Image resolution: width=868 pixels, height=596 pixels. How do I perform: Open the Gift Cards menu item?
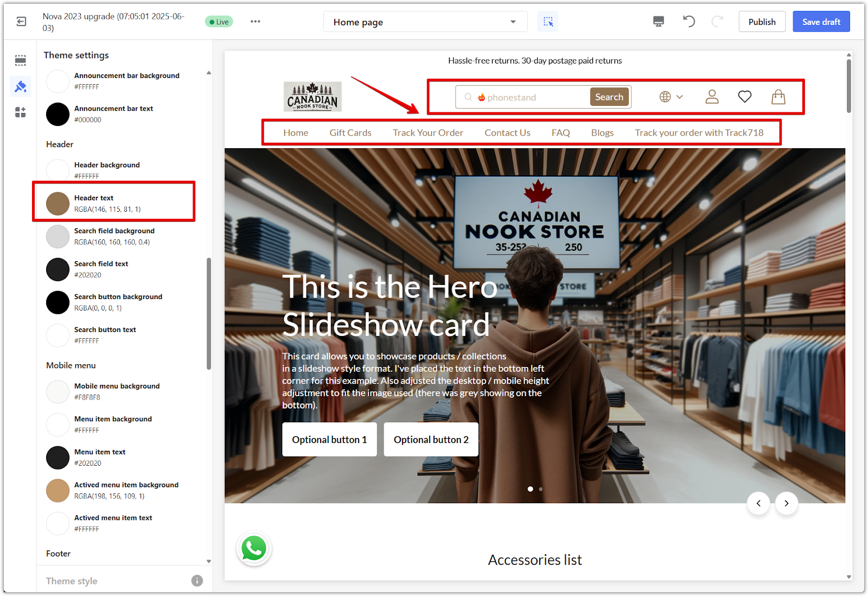coord(350,132)
